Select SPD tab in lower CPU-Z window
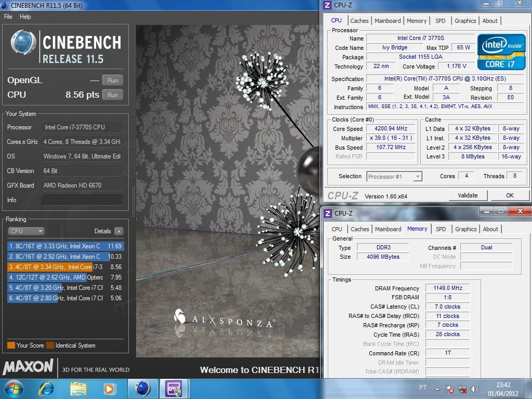532x399 pixels. tap(441, 229)
